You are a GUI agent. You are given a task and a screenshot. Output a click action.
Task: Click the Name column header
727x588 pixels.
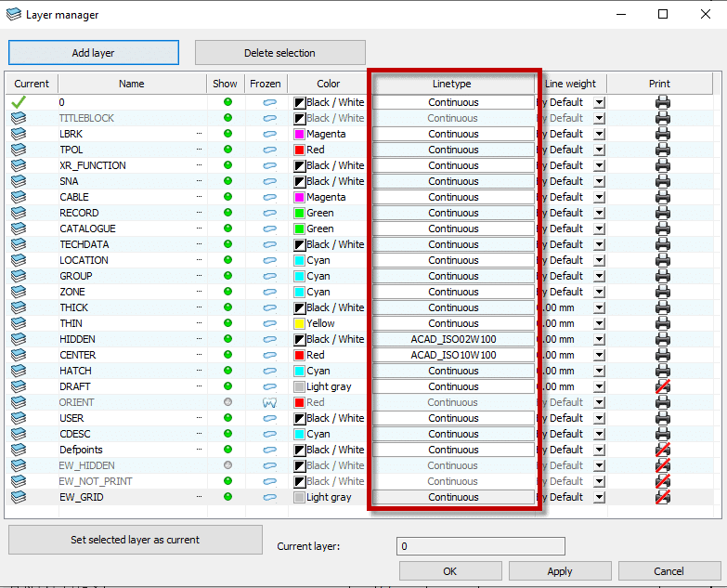pyautogui.click(x=132, y=84)
